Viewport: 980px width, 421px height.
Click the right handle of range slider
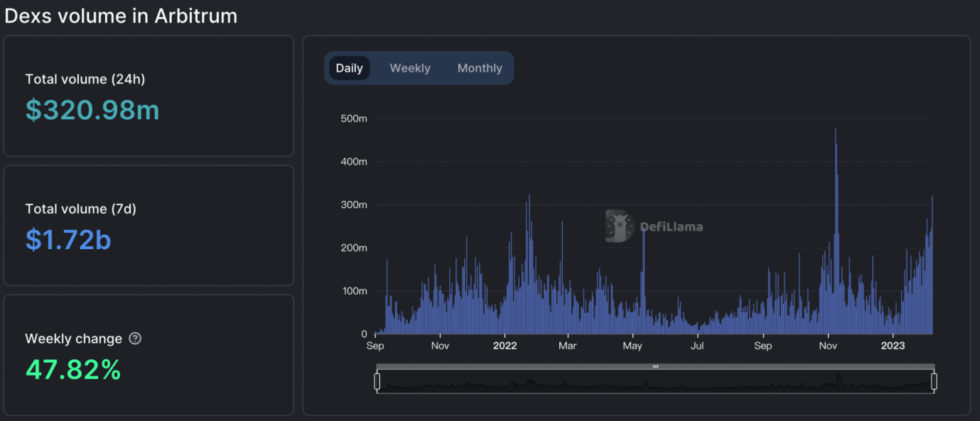pyautogui.click(x=934, y=382)
